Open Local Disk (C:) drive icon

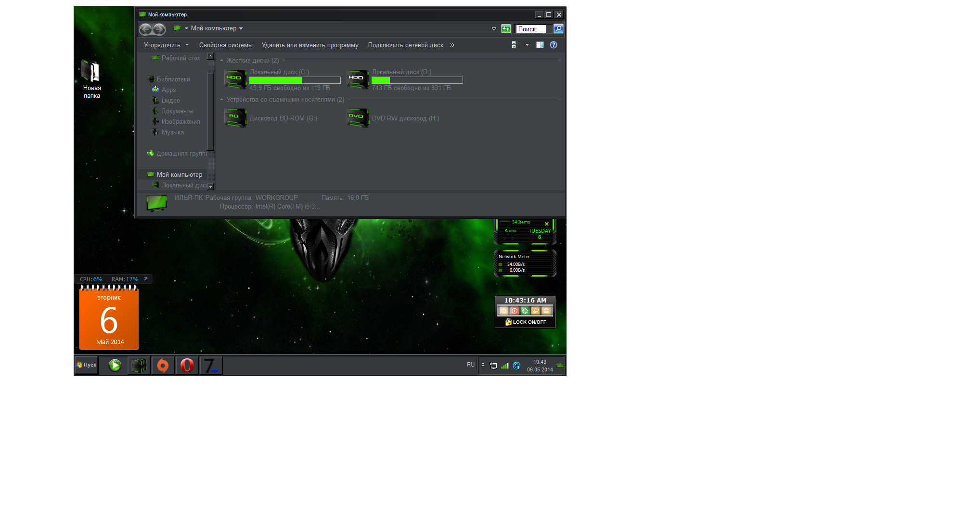pos(236,79)
